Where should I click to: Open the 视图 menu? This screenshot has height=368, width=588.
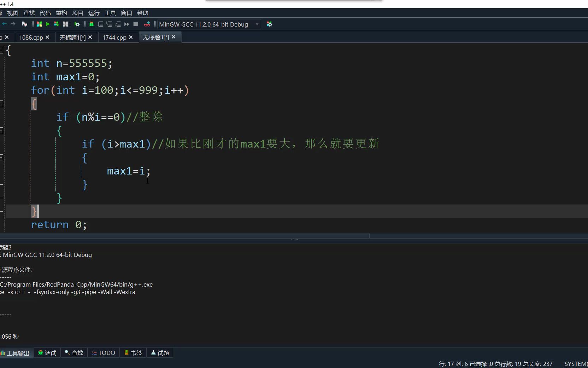12,13
